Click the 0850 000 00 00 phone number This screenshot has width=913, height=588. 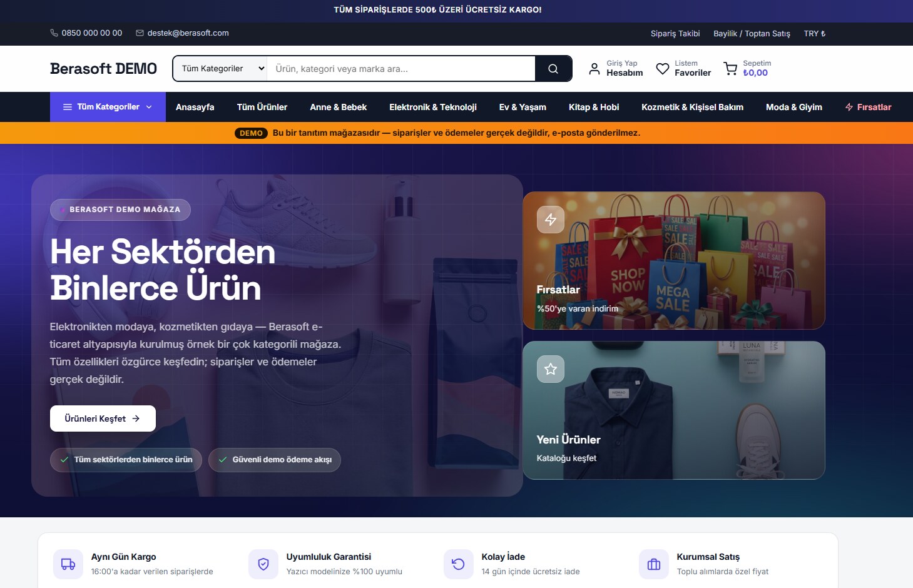pos(92,33)
